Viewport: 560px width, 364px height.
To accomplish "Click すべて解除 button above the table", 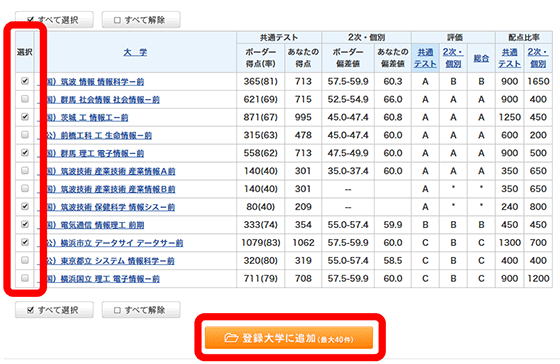I will coord(141,20).
